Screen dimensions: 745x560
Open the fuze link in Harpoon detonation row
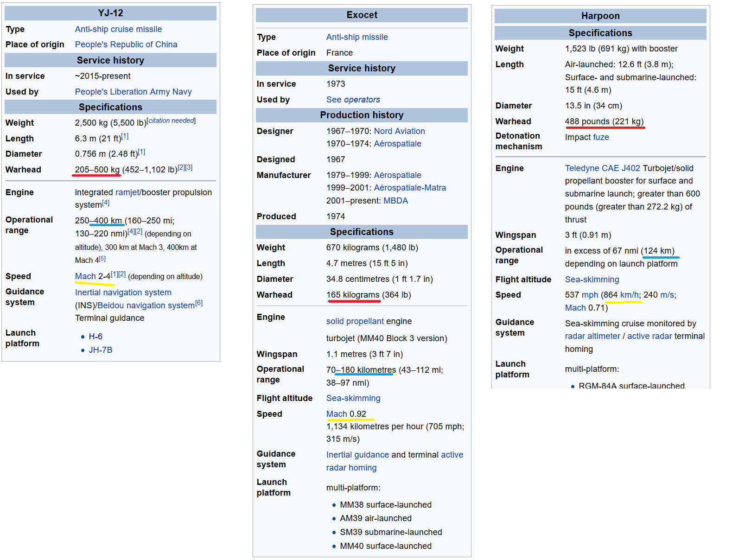click(x=601, y=137)
